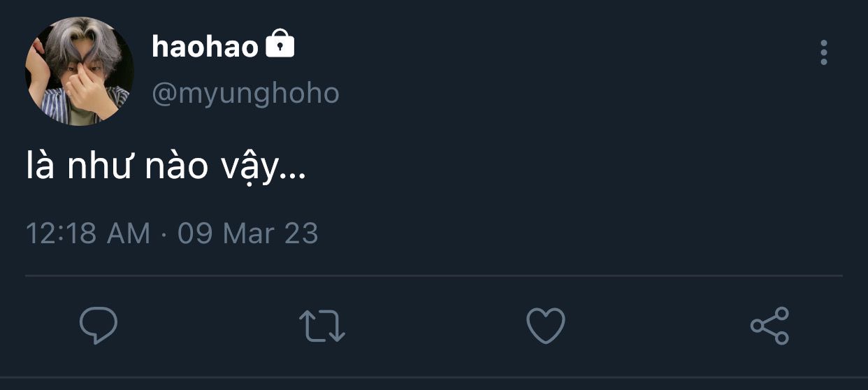Click the 09 Mar 23 date

point(248,233)
